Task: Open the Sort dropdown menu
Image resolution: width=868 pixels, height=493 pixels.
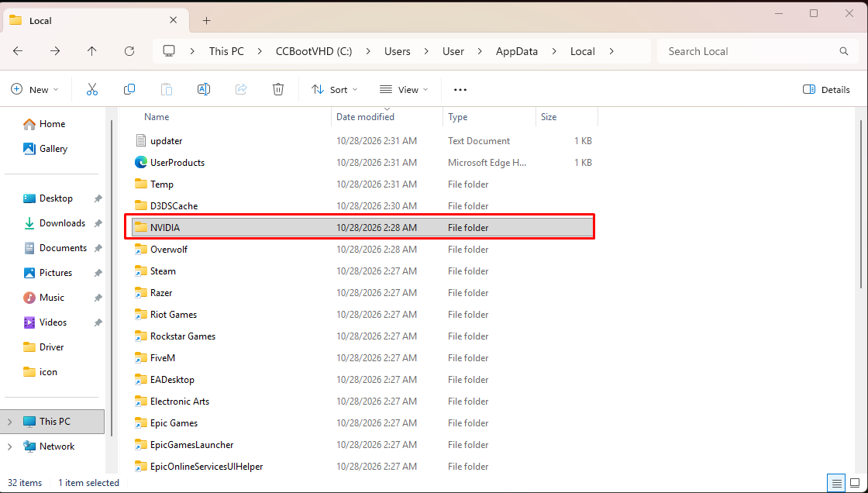Action: pyautogui.click(x=334, y=89)
